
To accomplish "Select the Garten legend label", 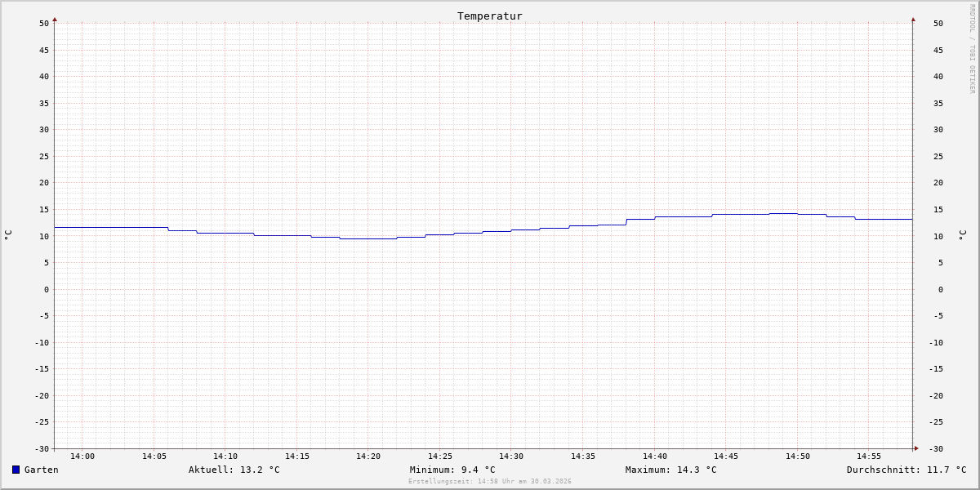I will pyautogui.click(x=42, y=470).
